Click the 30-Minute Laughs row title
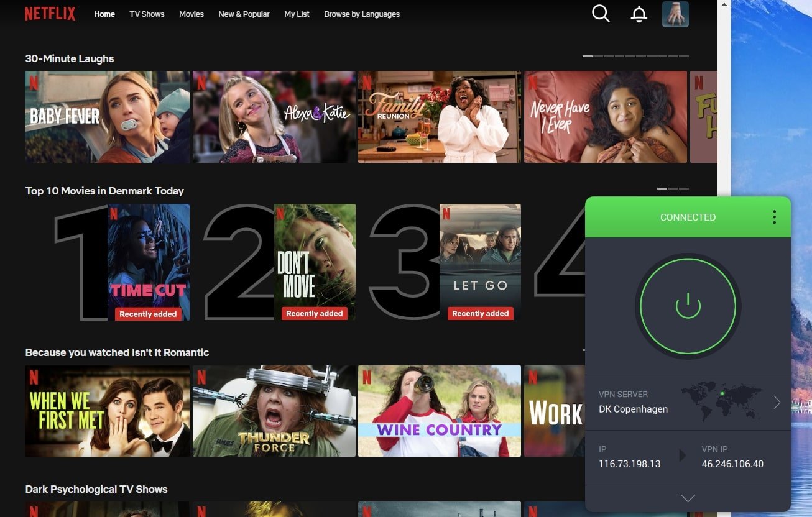Screen dimensions: 812x517 pyautogui.click(x=70, y=58)
